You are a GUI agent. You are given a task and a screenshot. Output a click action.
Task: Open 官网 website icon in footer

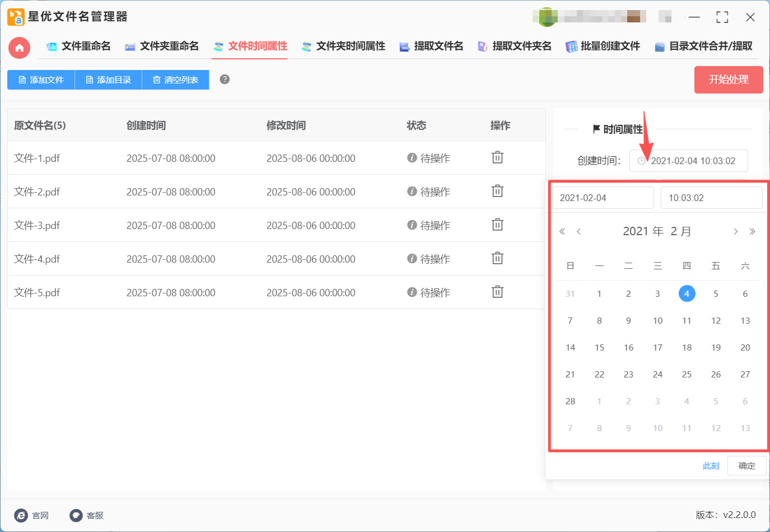coord(21,515)
